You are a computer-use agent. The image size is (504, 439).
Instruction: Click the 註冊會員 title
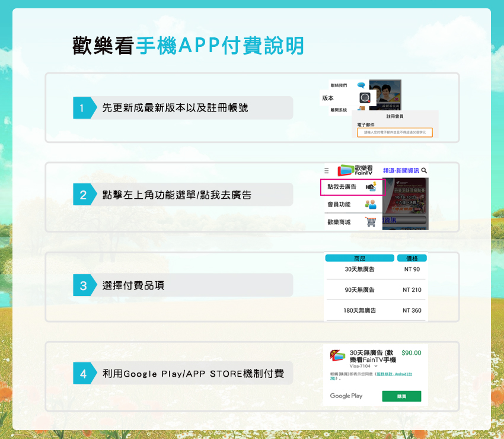395,116
